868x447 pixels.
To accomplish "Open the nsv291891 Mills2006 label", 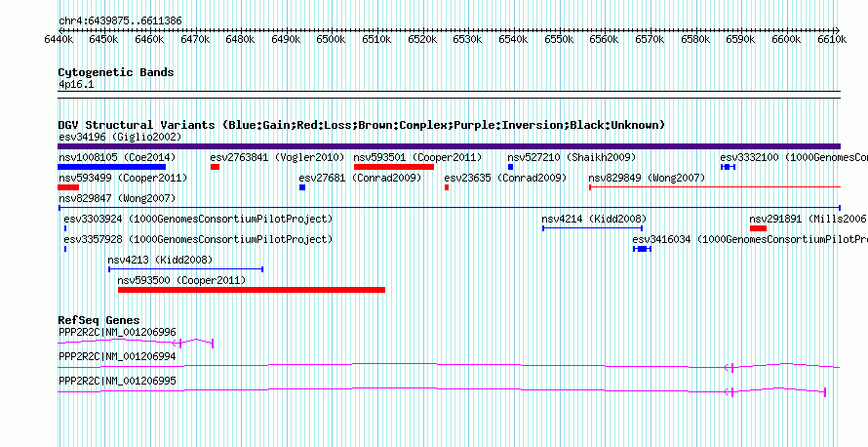I will pos(809,219).
